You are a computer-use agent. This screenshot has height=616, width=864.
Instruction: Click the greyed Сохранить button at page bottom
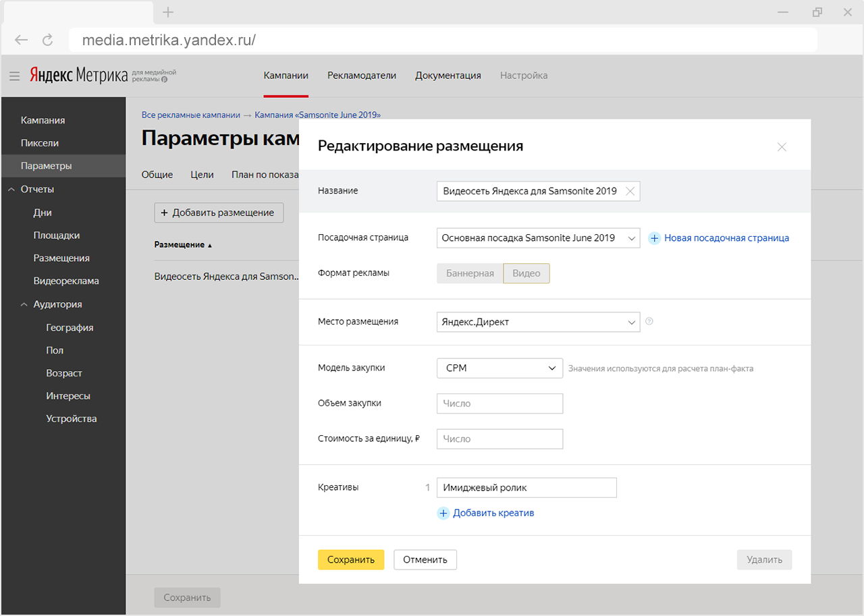click(x=187, y=598)
